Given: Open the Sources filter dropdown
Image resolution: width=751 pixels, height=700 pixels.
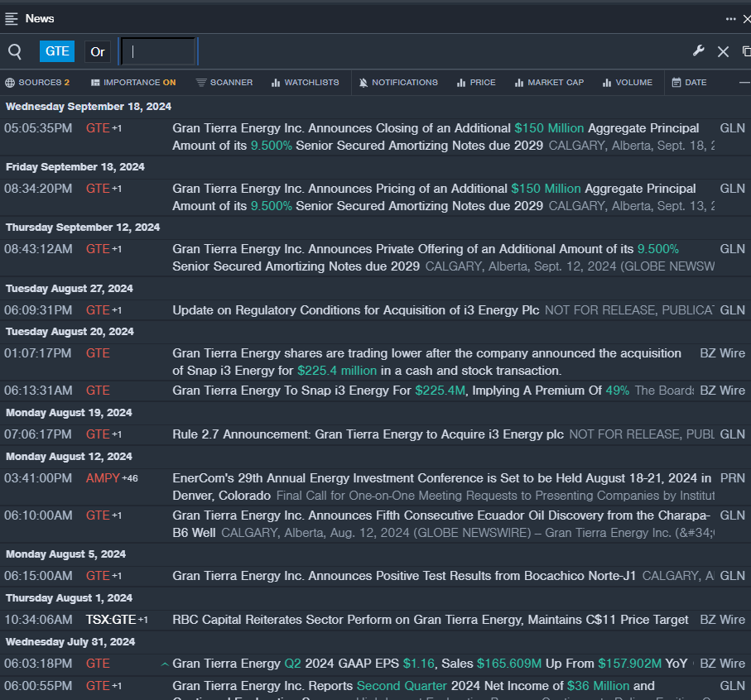Looking at the screenshot, I should 37,83.
